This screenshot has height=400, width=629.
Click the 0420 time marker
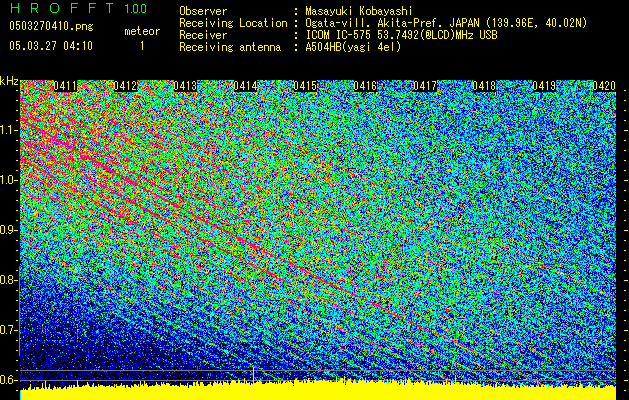[604, 86]
